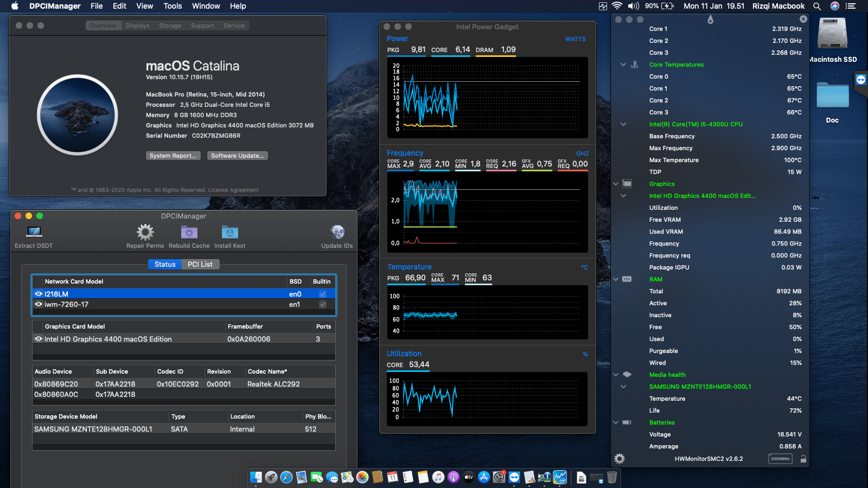The image size is (868, 488).
Task: Open HWMonitorSMC2 settings gear icon
Action: 619,458
